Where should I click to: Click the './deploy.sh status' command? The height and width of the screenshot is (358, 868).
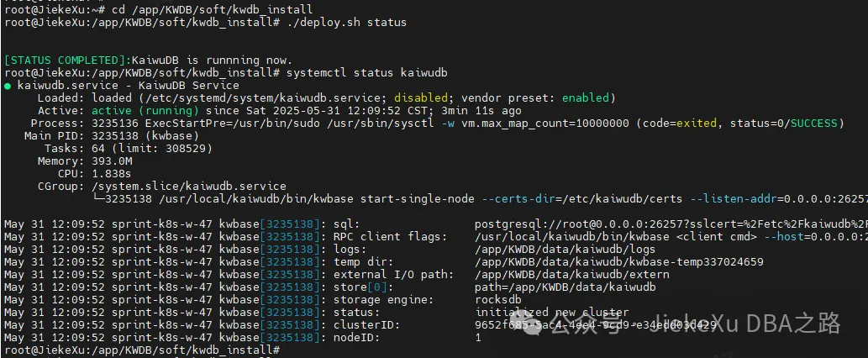(347, 23)
